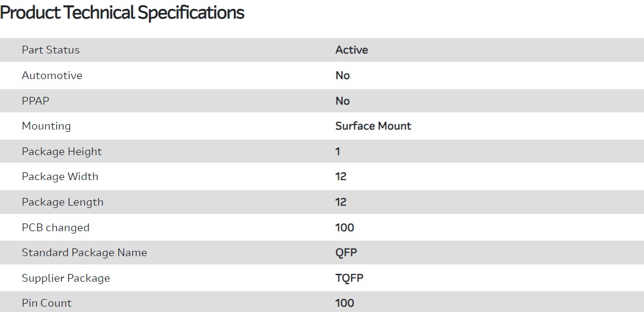
Task: Click the No value for PPAP
Action: [x=342, y=101]
